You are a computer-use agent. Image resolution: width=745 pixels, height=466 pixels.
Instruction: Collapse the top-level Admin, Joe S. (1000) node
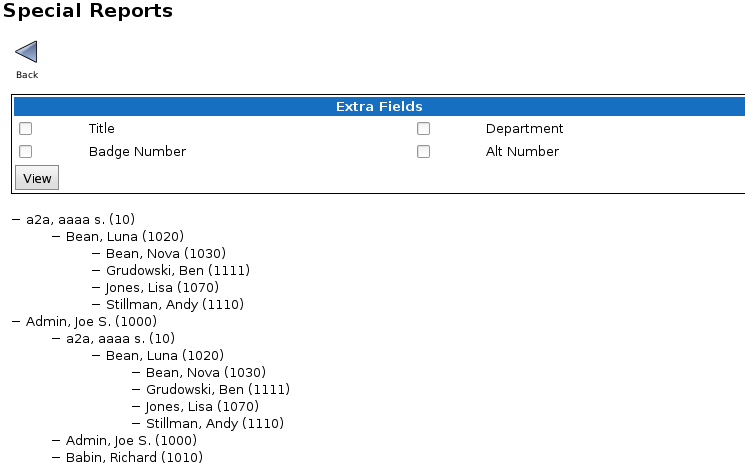click(x=16, y=322)
